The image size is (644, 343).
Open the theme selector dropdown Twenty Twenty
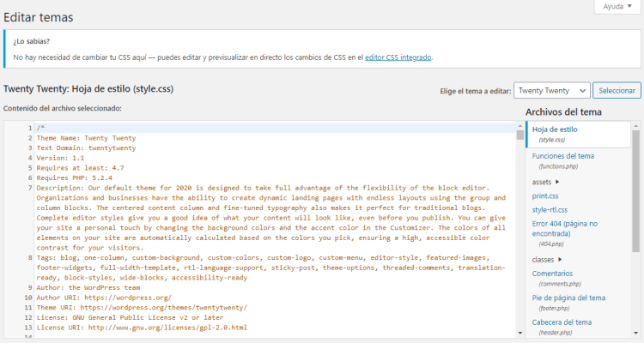[551, 90]
